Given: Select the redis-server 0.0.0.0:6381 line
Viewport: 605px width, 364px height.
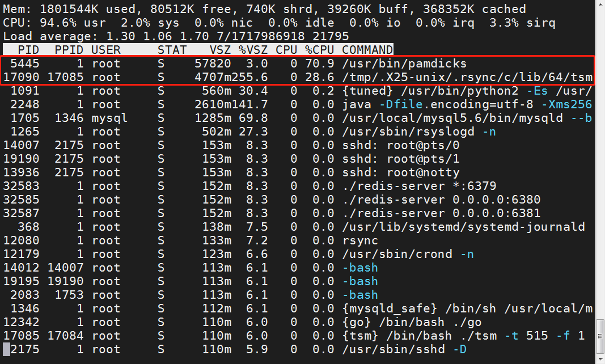Looking at the screenshot, I should pos(441,213).
